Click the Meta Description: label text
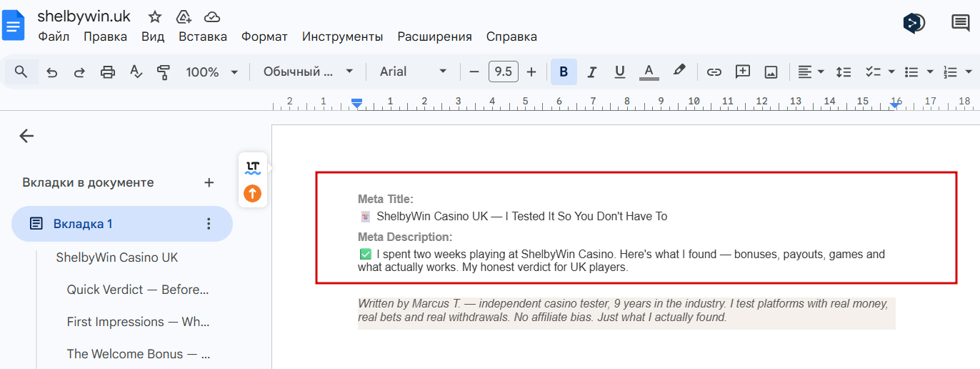Screen dimensions: 980x369 tap(406, 237)
